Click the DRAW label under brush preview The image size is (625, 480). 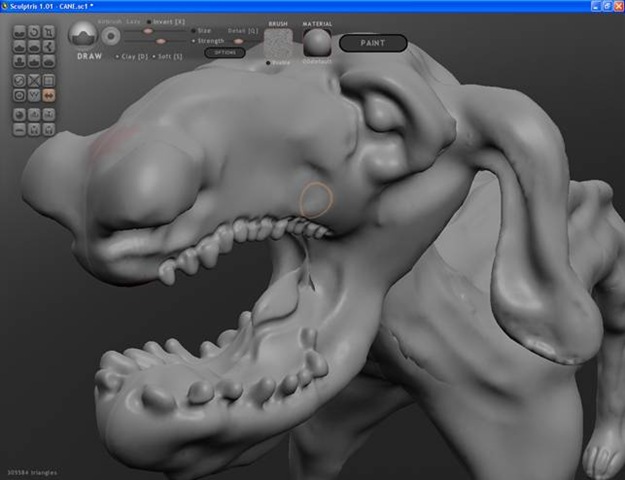click(x=90, y=56)
